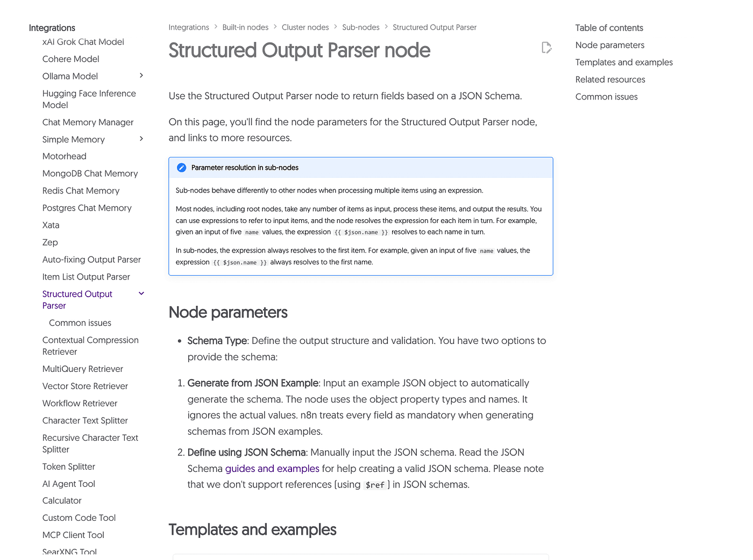Collapse the Structured Output Parser section
Viewport: 753px width, 560px height.
(141, 294)
